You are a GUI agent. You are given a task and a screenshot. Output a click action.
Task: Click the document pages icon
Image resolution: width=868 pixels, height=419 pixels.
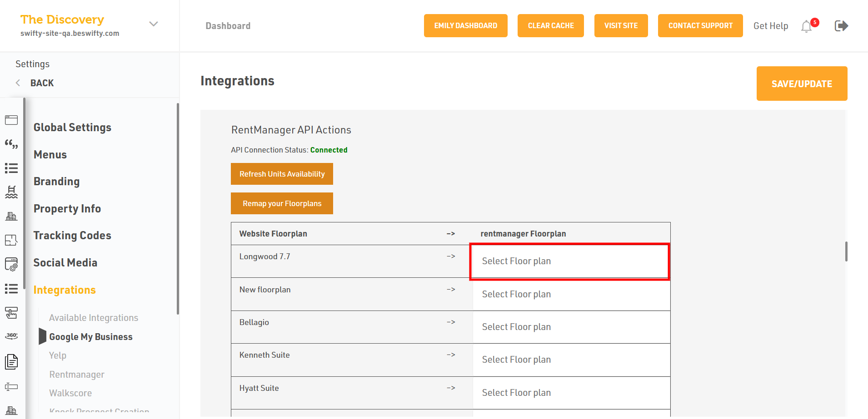[11, 362]
